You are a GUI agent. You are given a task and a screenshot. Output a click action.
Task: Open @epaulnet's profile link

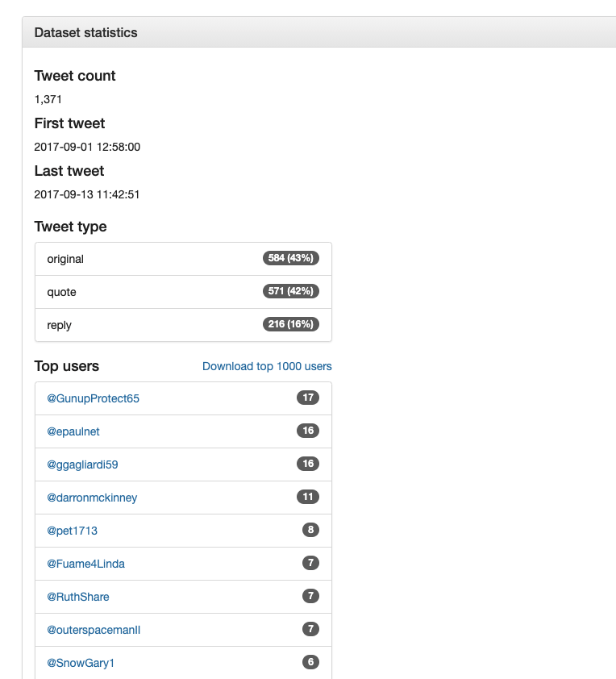click(x=74, y=431)
